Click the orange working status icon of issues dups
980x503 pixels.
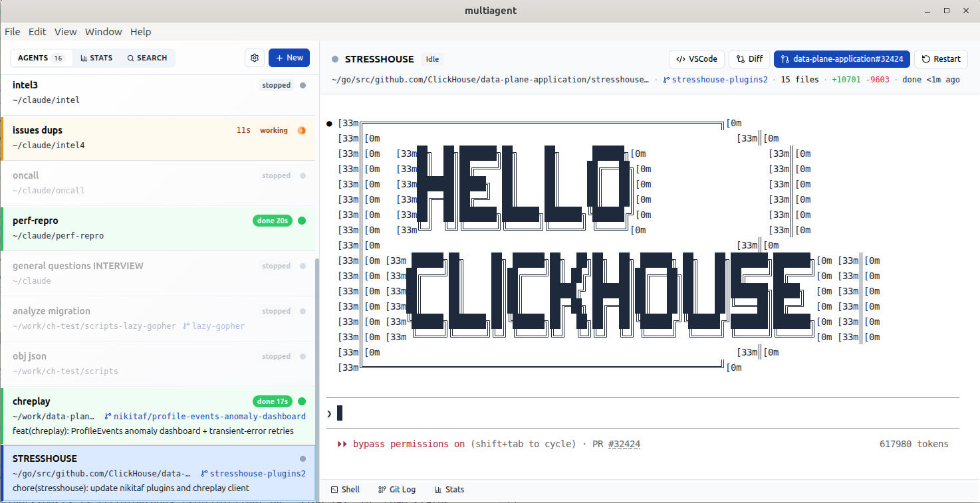point(302,130)
